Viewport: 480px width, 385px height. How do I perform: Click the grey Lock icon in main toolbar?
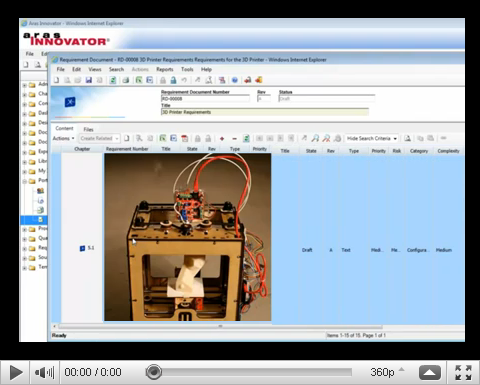163,80
